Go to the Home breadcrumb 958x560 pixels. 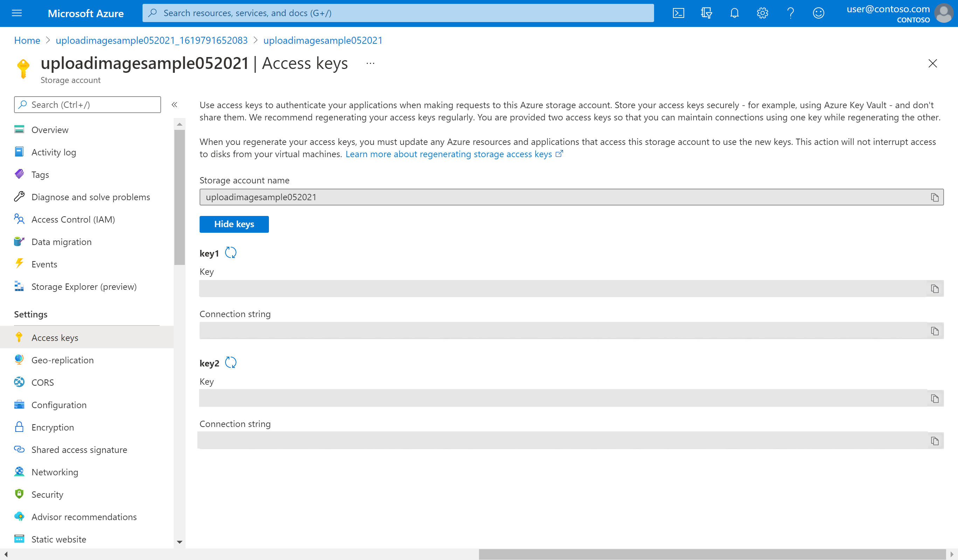27,40
